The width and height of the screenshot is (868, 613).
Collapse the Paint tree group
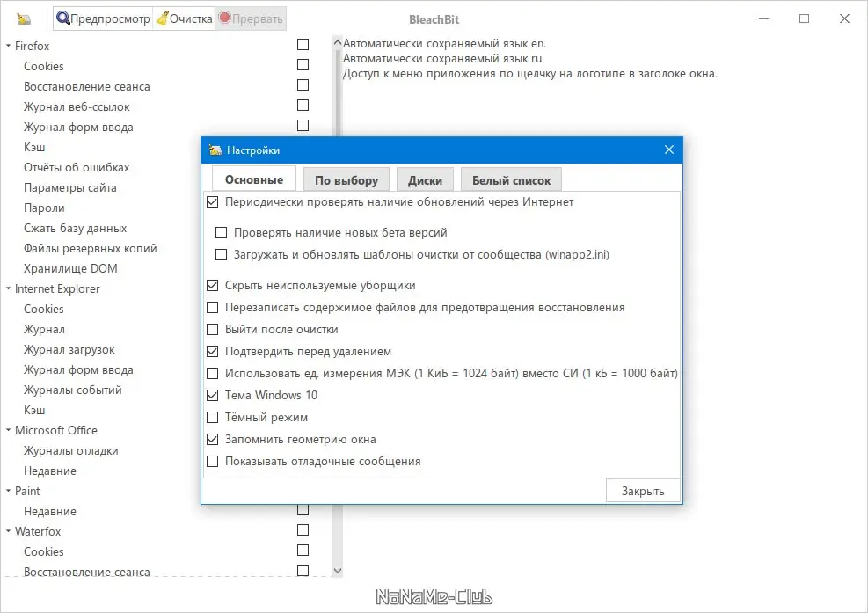[8, 491]
